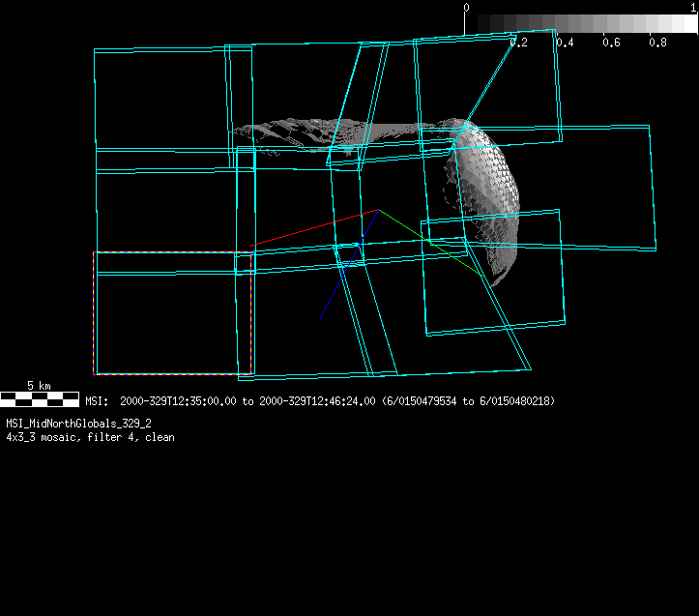Click the white end of grayscale bar

pos(684,23)
